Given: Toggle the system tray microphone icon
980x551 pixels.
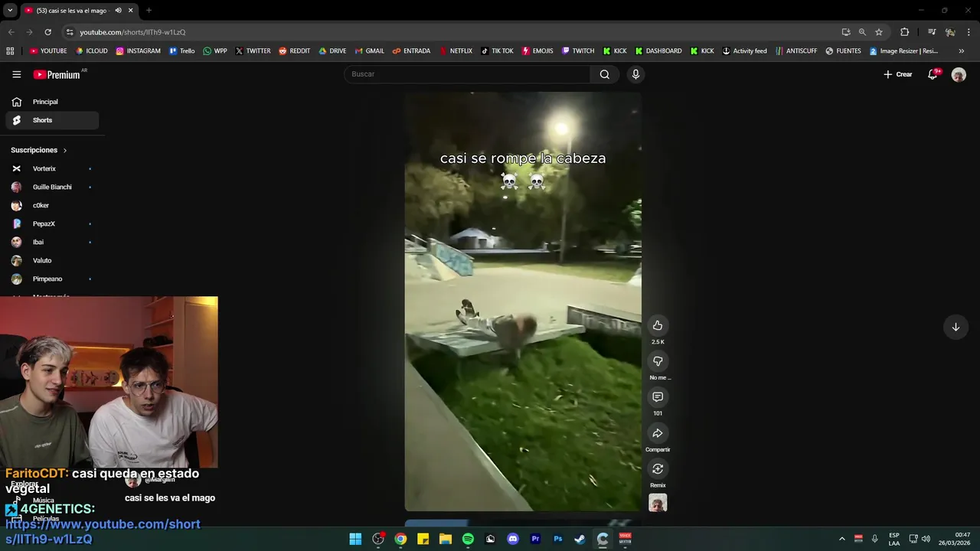Looking at the screenshot, I should click(x=874, y=539).
